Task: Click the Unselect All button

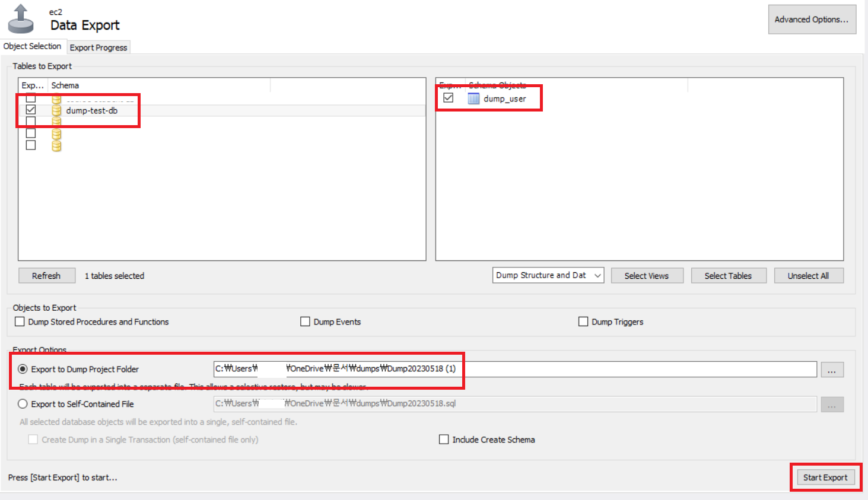Action: pos(808,276)
